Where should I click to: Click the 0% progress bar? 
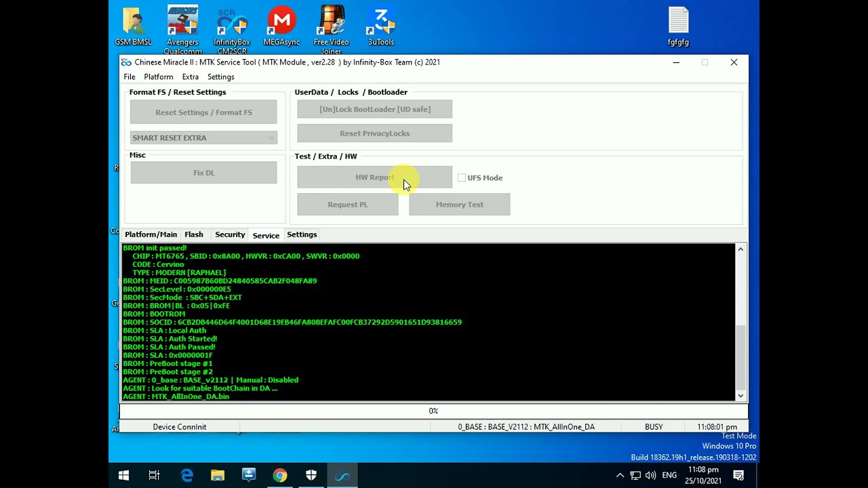433,411
